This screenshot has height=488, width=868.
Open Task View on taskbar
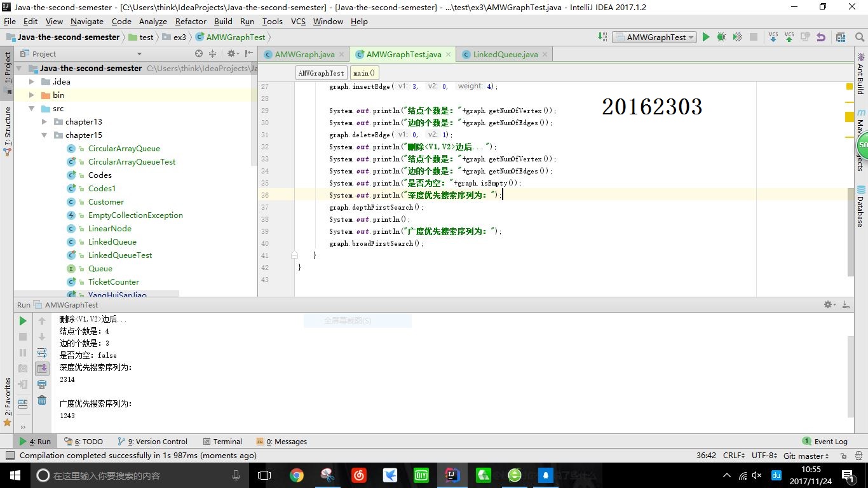click(264, 475)
